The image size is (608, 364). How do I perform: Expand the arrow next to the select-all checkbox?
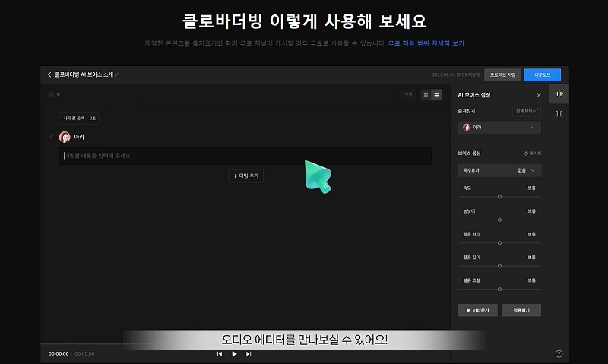[x=59, y=94]
